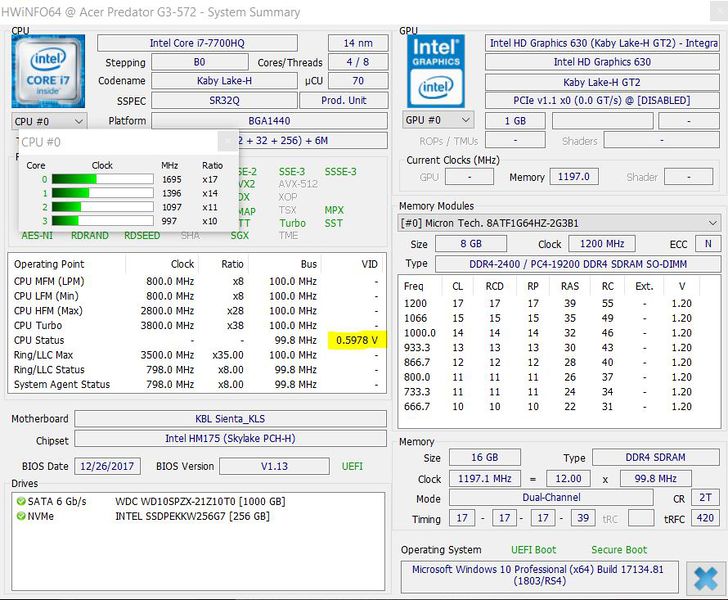Click CPU HFM (Max) row label
728x600 pixels.
coord(48,310)
